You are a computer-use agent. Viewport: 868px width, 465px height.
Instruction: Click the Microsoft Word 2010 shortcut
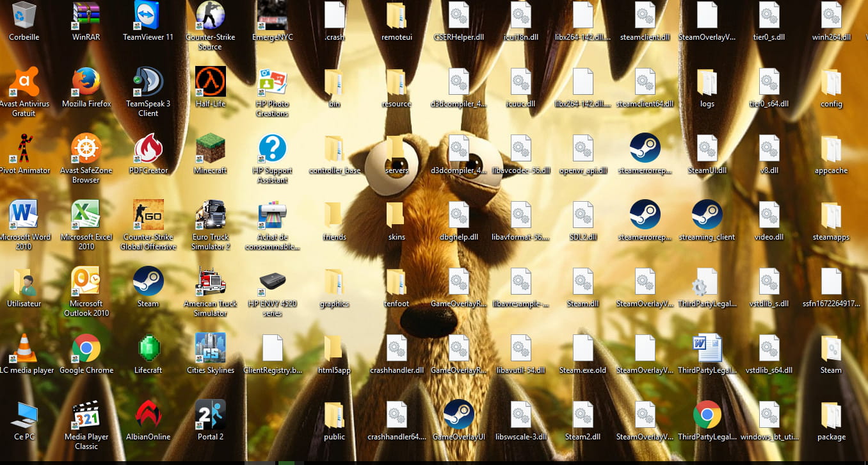point(24,215)
